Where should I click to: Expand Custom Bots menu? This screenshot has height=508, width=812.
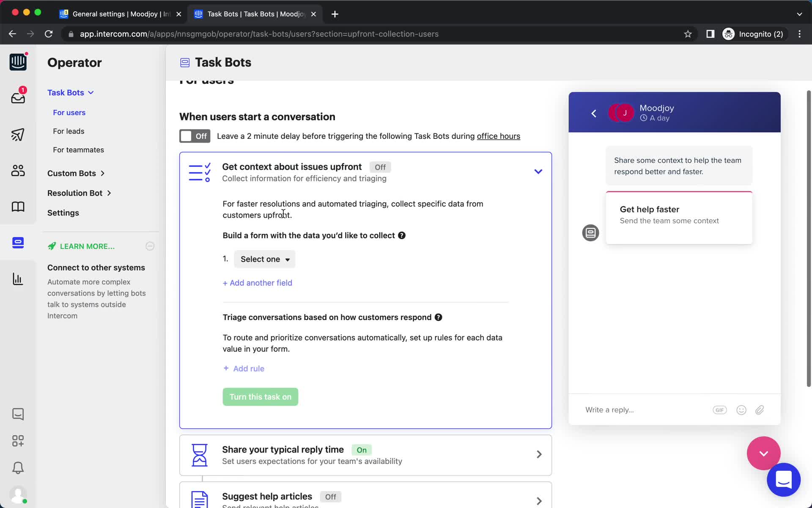76,173
